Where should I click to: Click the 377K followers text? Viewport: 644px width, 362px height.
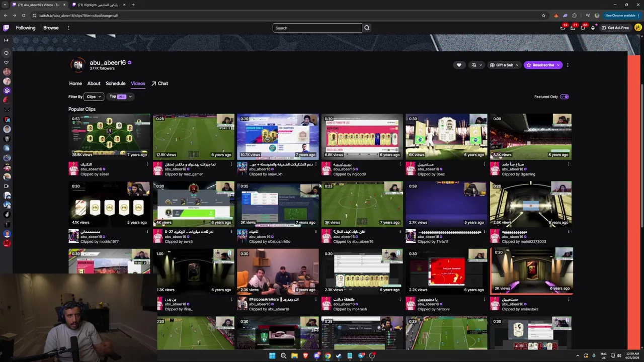point(102,68)
